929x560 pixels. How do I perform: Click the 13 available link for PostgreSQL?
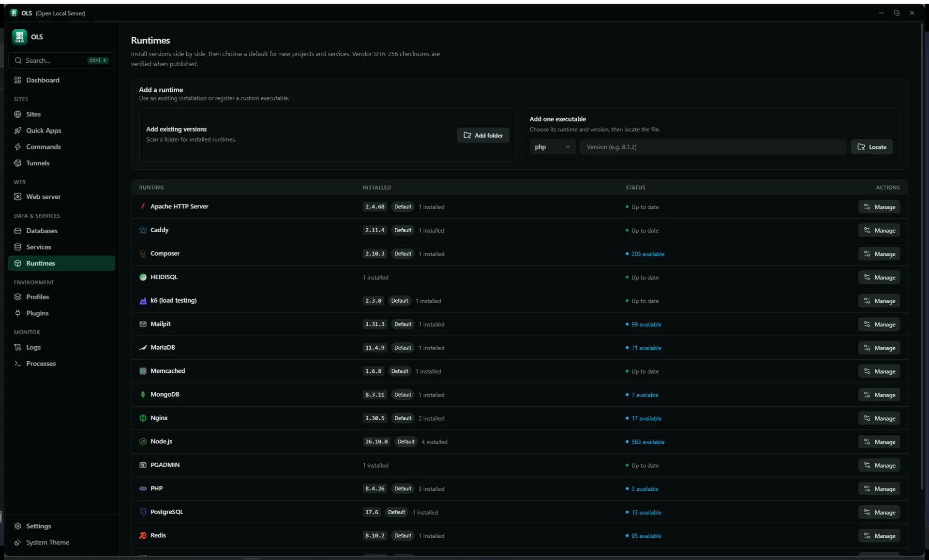646,512
